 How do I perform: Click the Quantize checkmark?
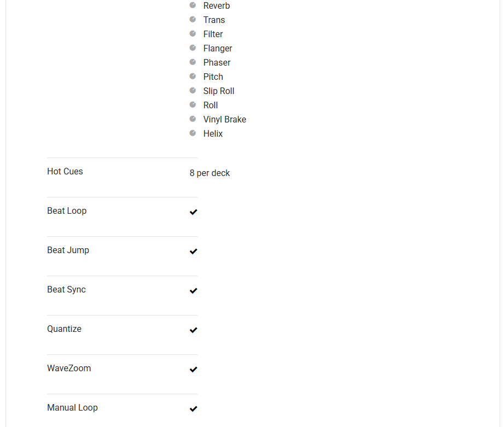(x=193, y=330)
